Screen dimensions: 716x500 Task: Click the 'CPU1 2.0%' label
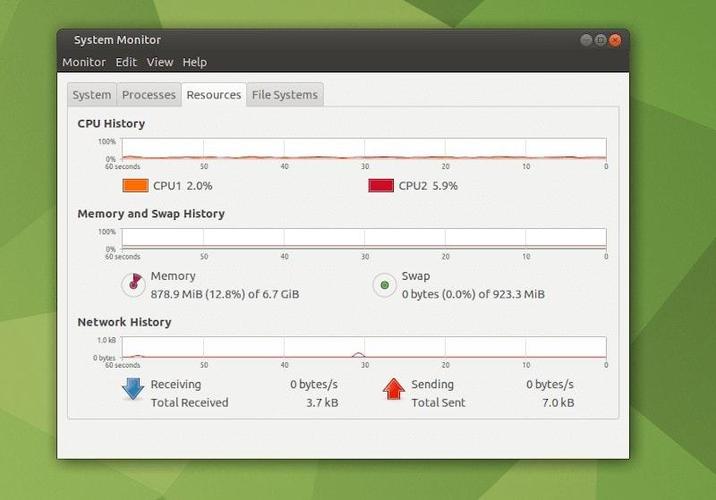click(x=183, y=186)
